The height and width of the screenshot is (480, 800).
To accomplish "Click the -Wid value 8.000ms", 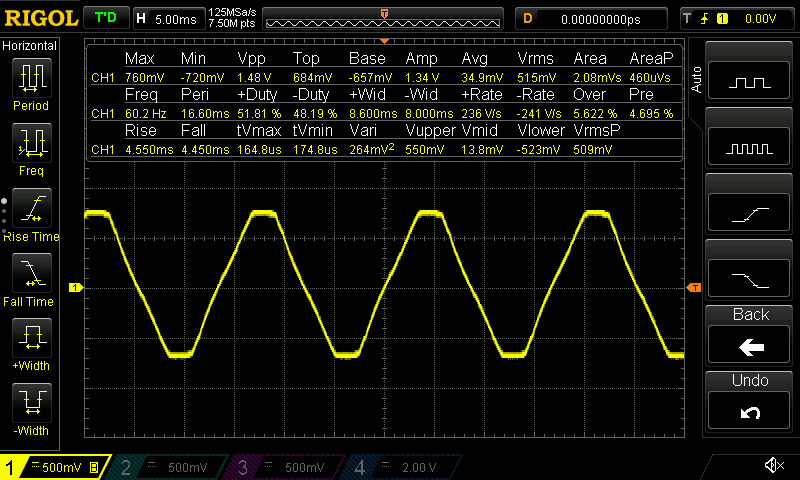I will coord(429,114).
